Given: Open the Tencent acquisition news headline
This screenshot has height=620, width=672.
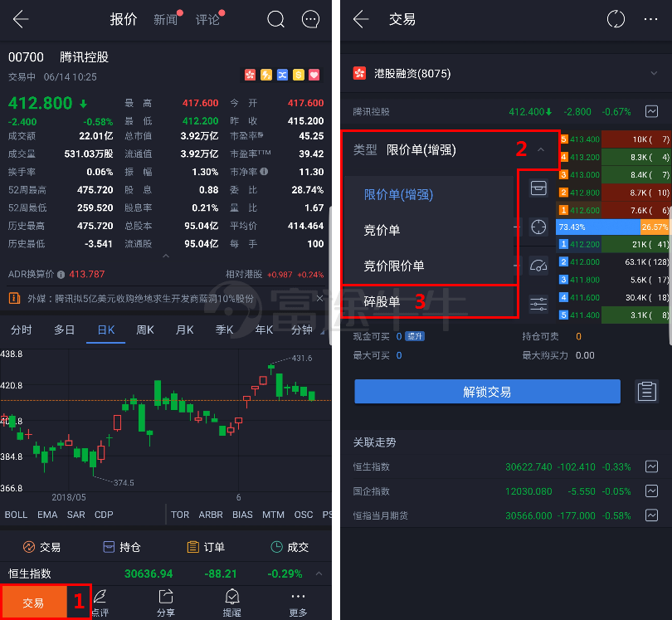Looking at the screenshot, I should [x=140, y=299].
